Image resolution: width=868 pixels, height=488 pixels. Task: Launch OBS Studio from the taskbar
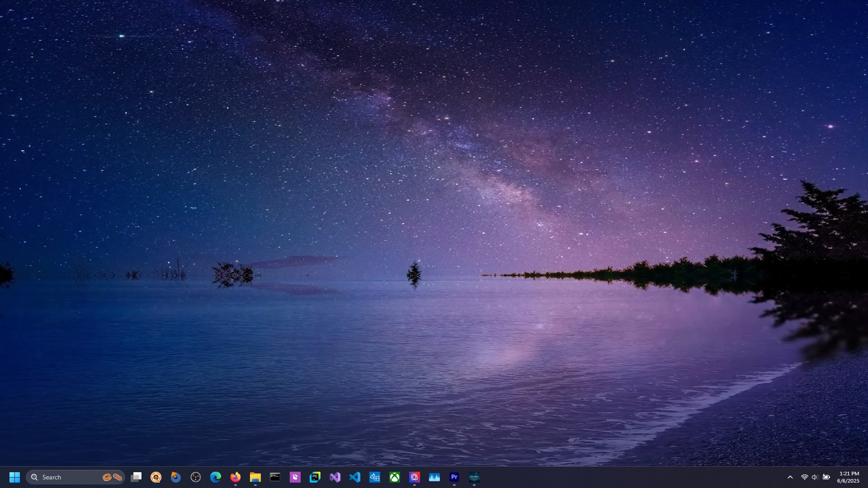pyautogui.click(x=196, y=477)
